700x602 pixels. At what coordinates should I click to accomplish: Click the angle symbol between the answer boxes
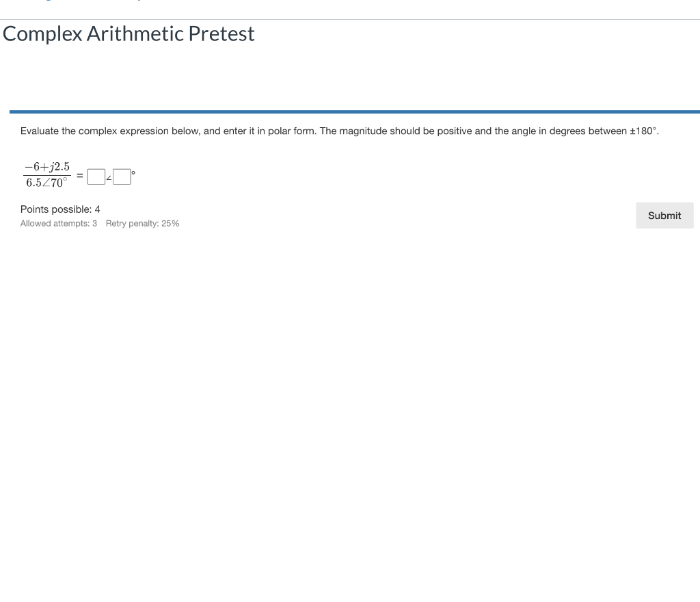(x=109, y=178)
